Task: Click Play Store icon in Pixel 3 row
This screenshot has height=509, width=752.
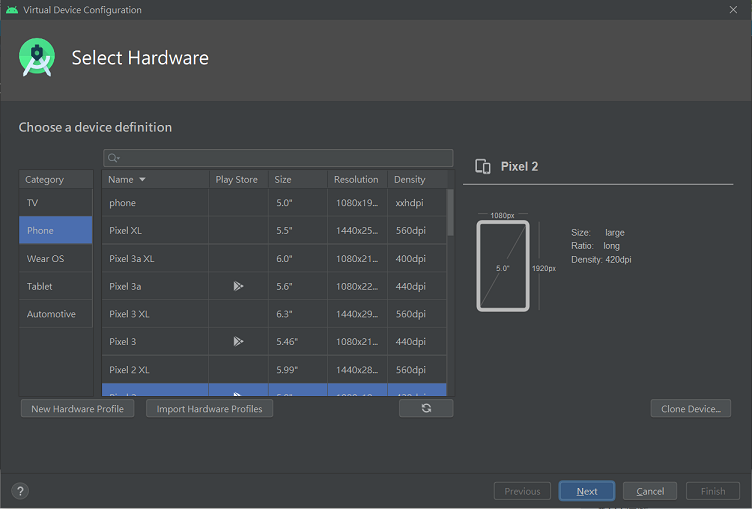Action: pos(238,341)
